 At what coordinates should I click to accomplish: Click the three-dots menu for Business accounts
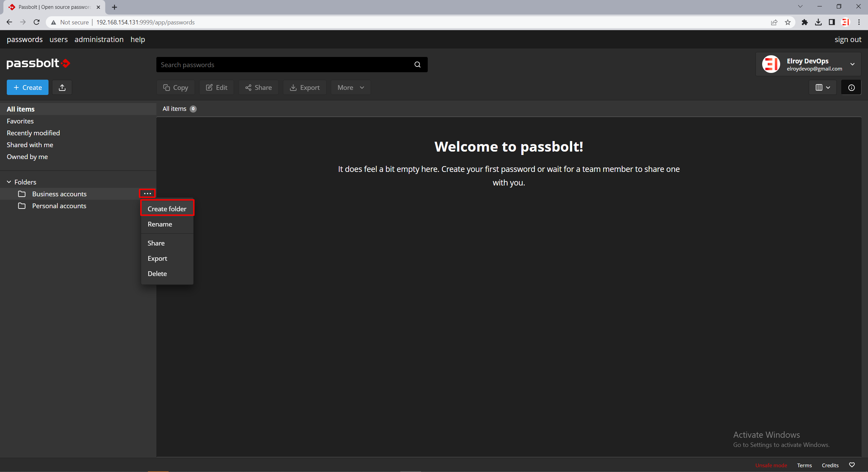[x=147, y=194]
